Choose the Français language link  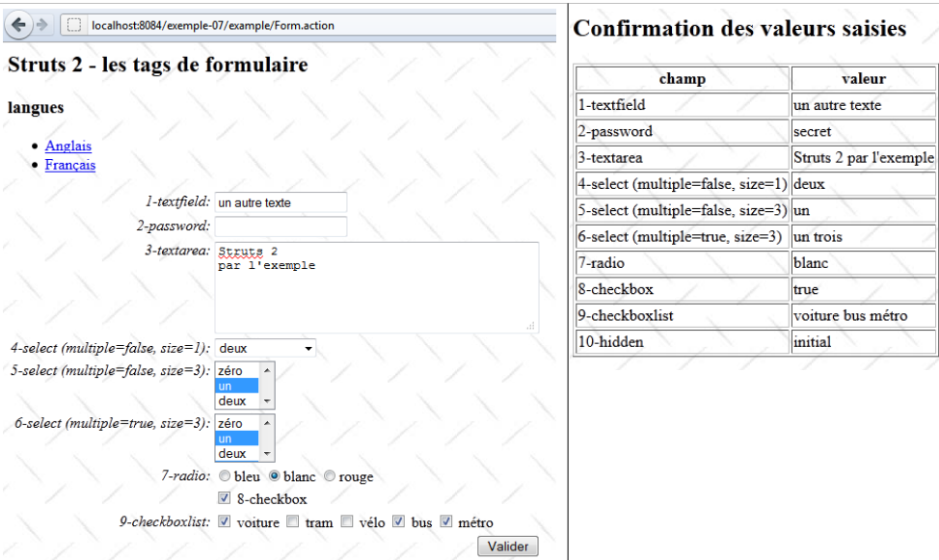[69, 165]
